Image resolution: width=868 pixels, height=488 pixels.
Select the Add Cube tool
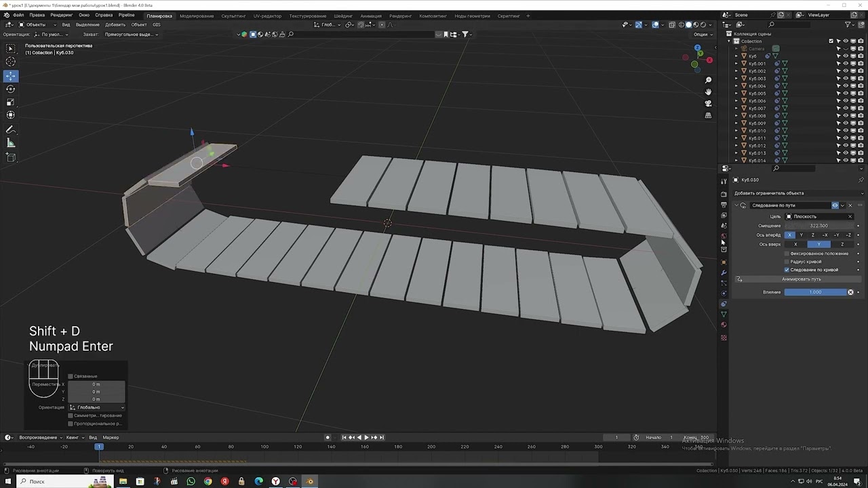[10, 157]
